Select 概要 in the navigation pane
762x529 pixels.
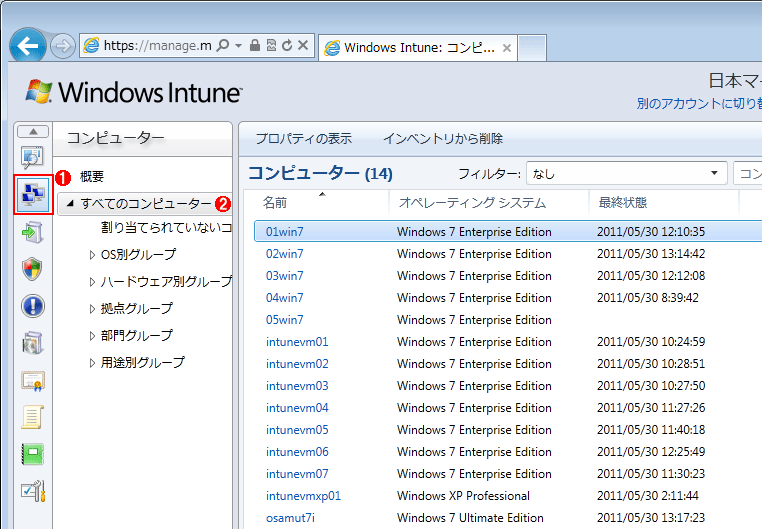(92, 176)
